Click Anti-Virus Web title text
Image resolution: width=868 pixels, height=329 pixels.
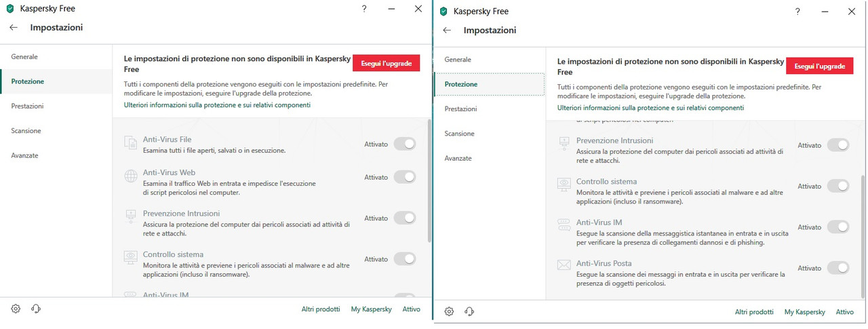(x=169, y=173)
